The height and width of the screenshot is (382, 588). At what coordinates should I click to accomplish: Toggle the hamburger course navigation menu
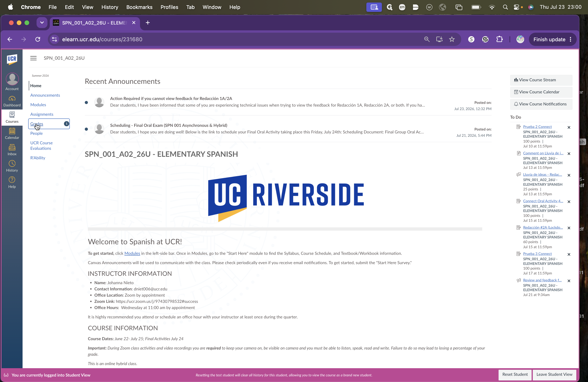[x=33, y=58]
